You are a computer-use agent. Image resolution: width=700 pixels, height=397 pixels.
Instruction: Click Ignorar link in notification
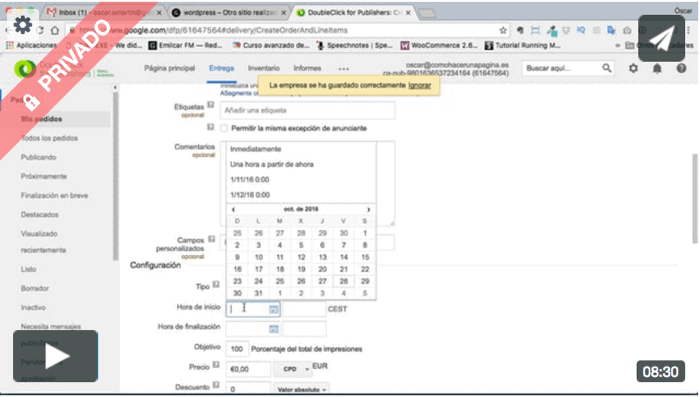(420, 85)
